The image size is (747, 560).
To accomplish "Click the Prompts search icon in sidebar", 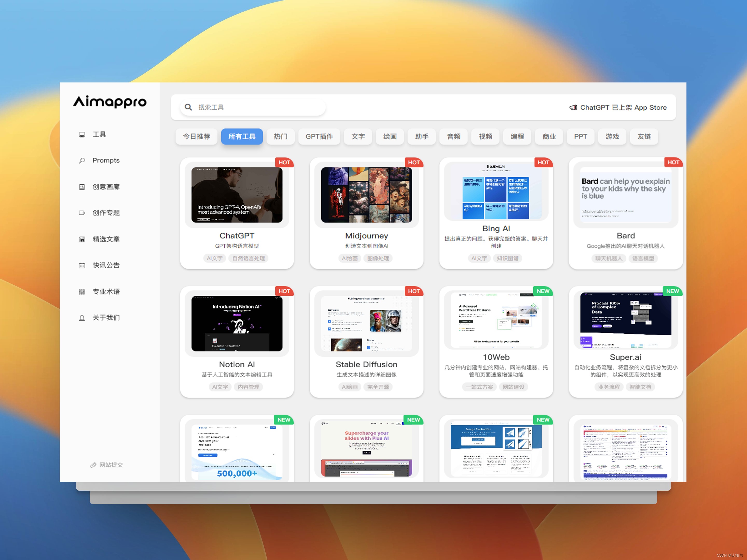I will [x=82, y=160].
